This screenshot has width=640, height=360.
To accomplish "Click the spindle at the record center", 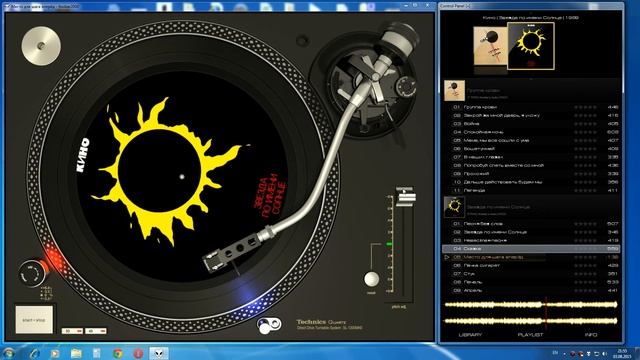I will pyautogui.click(x=182, y=177).
